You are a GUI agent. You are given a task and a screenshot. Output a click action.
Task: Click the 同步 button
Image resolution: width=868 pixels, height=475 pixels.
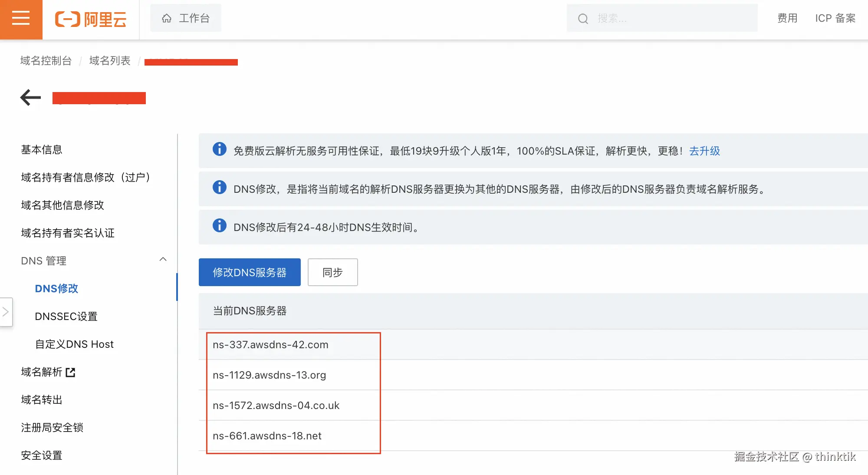click(332, 272)
